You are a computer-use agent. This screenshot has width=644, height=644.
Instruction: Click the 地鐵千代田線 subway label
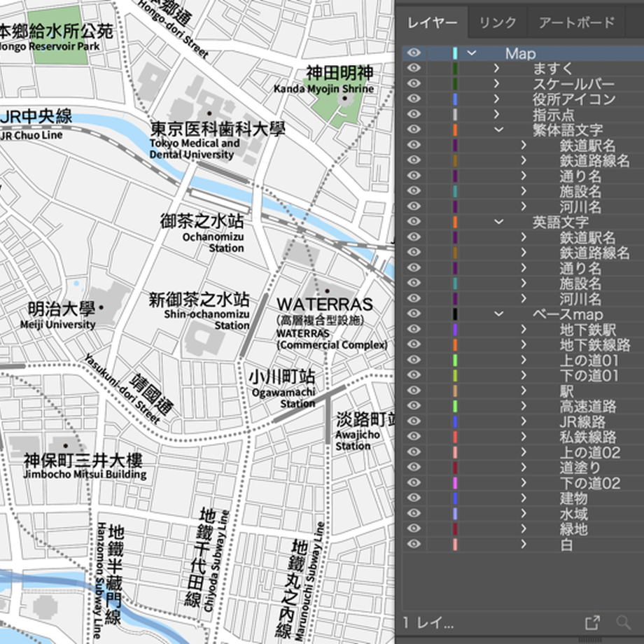coord(199,557)
